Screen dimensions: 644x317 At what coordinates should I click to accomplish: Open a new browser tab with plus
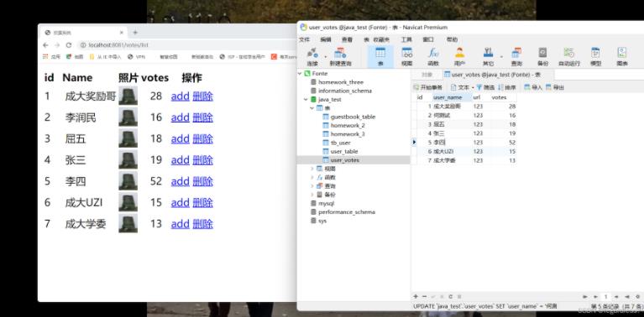click(134, 33)
